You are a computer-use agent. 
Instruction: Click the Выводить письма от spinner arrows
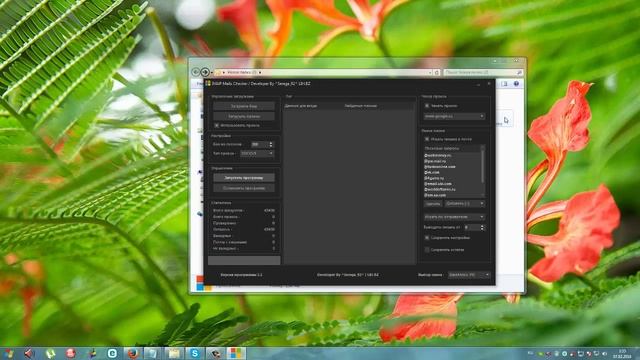(x=482, y=227)
